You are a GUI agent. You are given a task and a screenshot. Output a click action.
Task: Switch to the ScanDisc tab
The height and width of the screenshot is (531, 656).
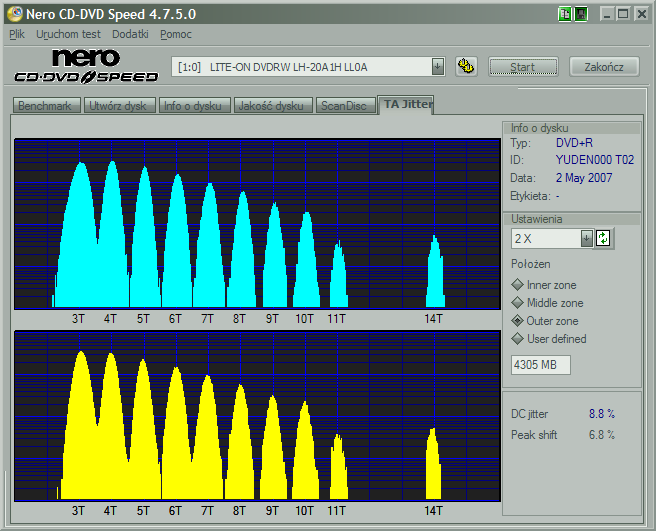pos(345,105)
